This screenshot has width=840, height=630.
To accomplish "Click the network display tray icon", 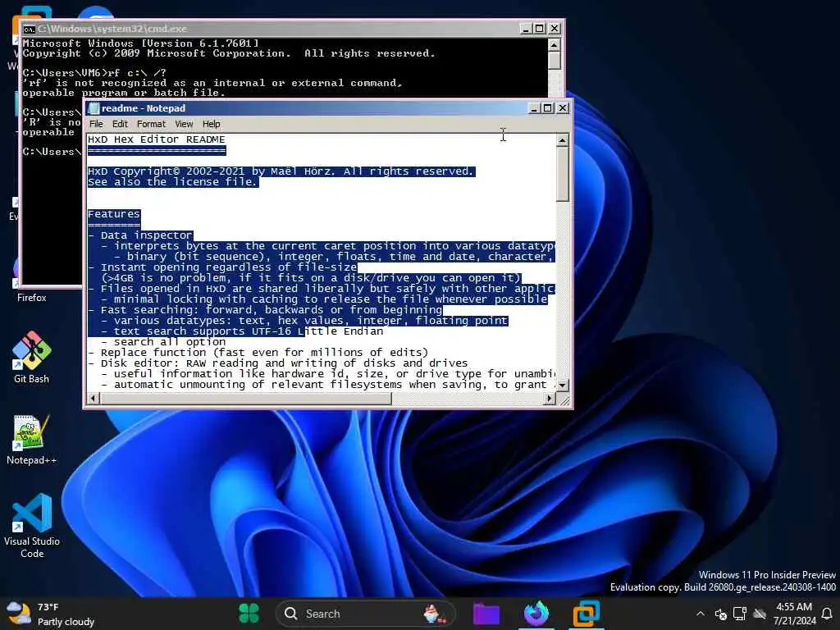I will click(740, 614).
